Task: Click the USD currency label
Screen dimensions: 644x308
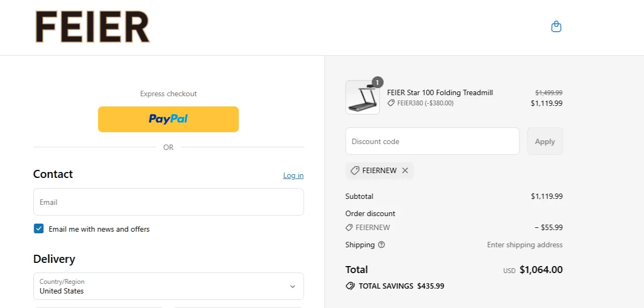Action: tap(509, 271)
